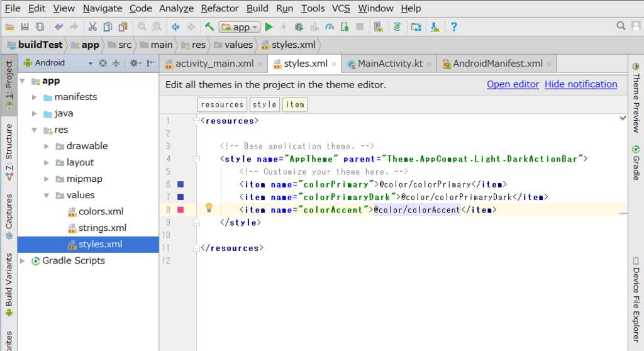Collapse the values folder
The image size is (644, 351).
(47, 196)
